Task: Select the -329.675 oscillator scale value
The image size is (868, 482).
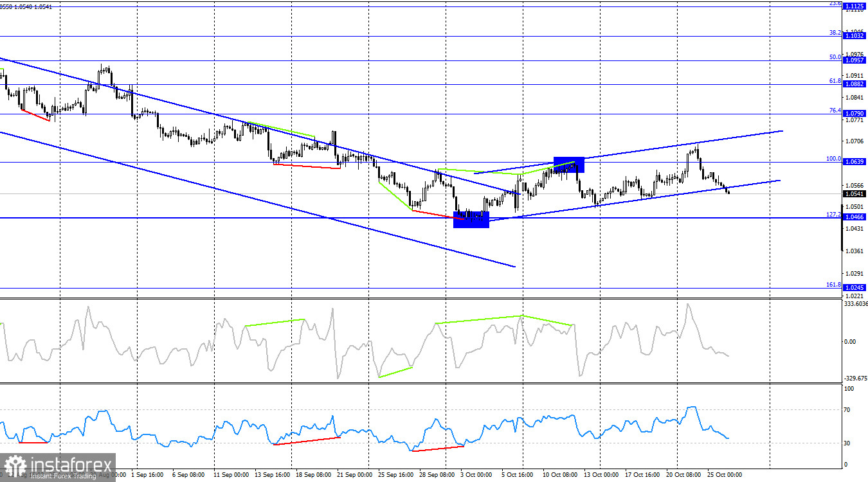Action: [x=855, y=379]
